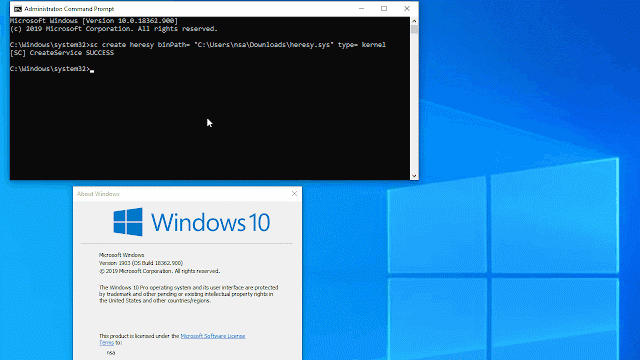This screenshot has width=640, height=360.
Task: Click the 'Microsoft Windows [Version 10.0.18362.900]' line
Action: [x=94, y=20]
